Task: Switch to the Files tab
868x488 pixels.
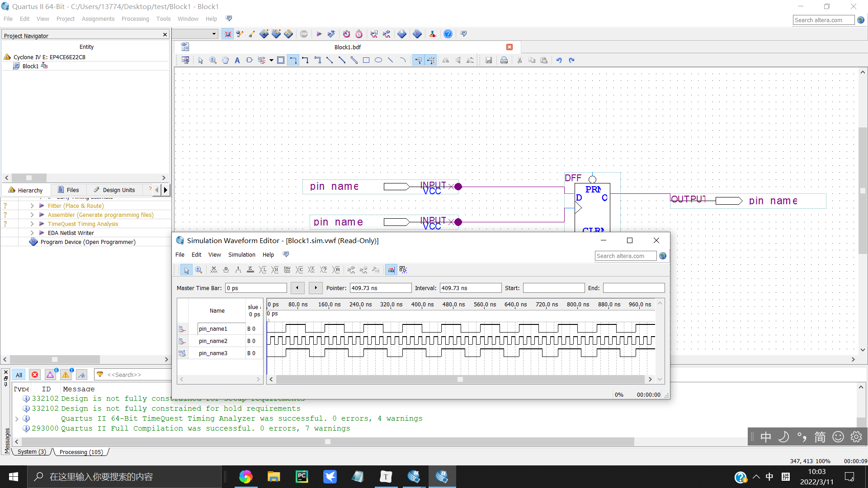Action: click(69, 190)
